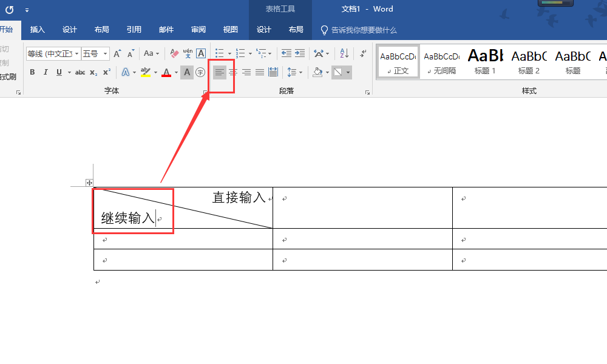Open the table tools 布局 tab
The image size is (607, 364).
click(x=296, y=30)
